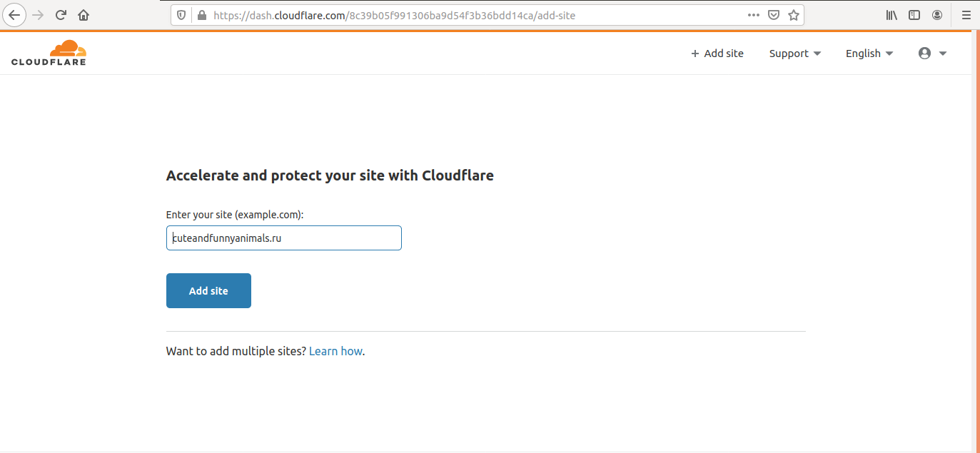Save page to Pocket

pyautogui.click(x=774, y=15)
